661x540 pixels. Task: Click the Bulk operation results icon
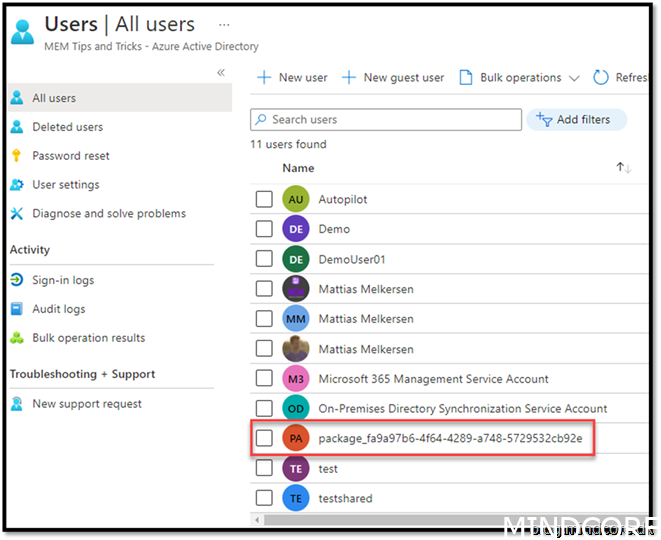click(x=16, y=338)
